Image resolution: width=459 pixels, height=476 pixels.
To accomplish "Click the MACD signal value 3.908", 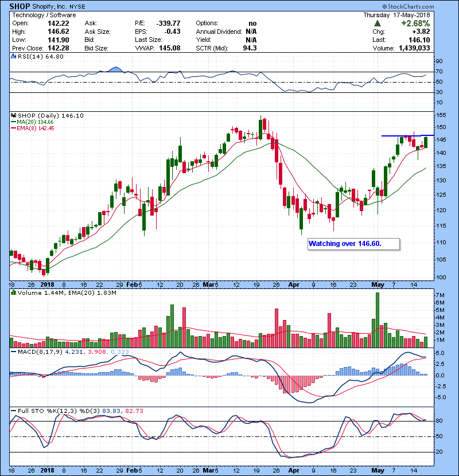I will point(97,352).
